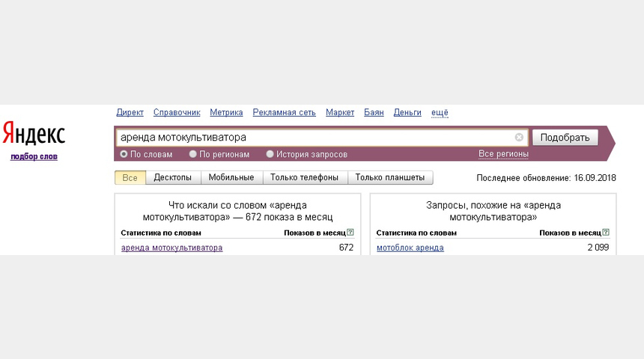Viewport: 644px width, 359px height.
Task: Open the 'Маркет' link
Action: [340, 112]
